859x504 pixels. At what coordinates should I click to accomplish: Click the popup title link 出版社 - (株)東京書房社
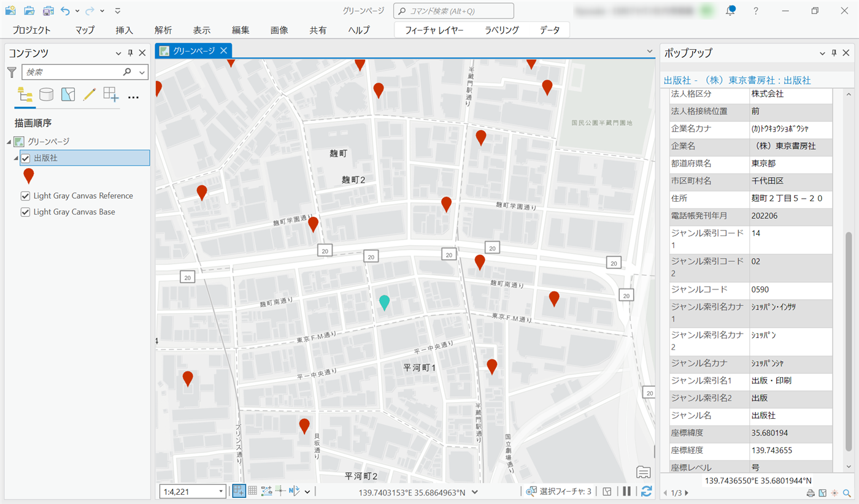coord(737,80)
